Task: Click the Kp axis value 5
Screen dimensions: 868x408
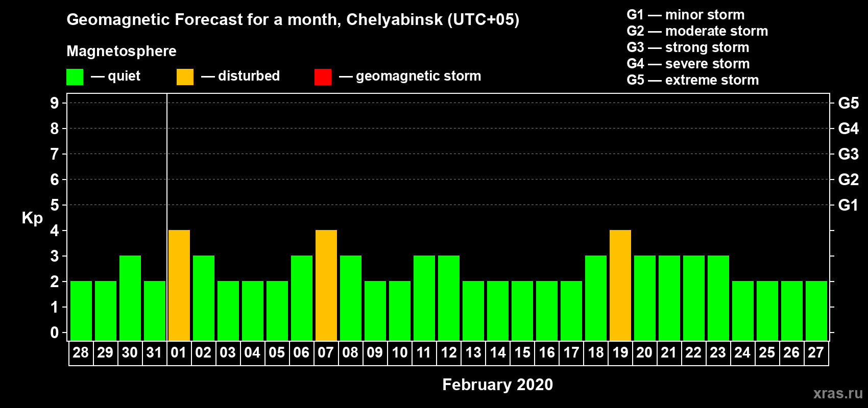Action: [x=55, y=205]
